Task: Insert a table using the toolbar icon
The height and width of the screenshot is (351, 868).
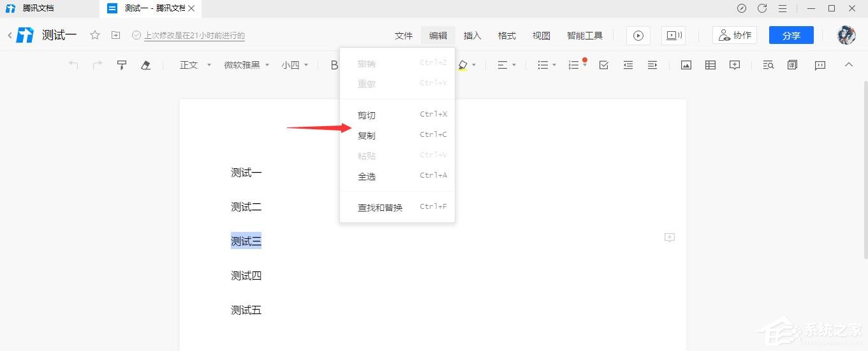Action: 710,65
